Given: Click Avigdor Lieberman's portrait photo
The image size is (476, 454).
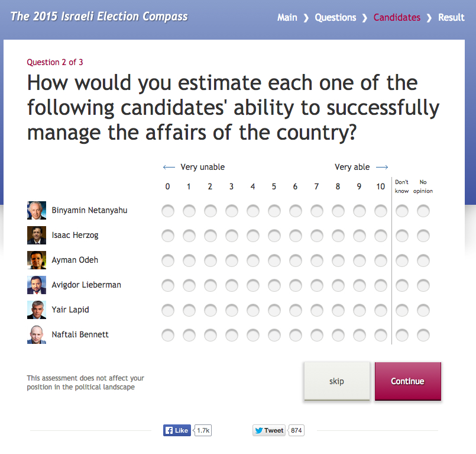Looking at the screenshot, I should point(36,285).
